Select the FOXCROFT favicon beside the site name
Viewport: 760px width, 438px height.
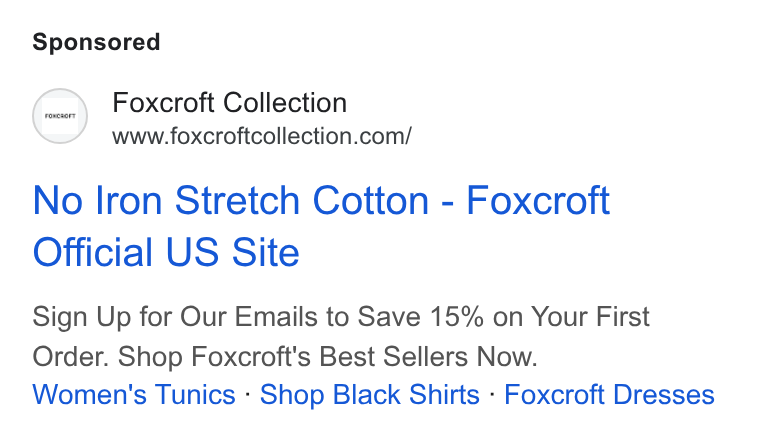pos(60,116)
